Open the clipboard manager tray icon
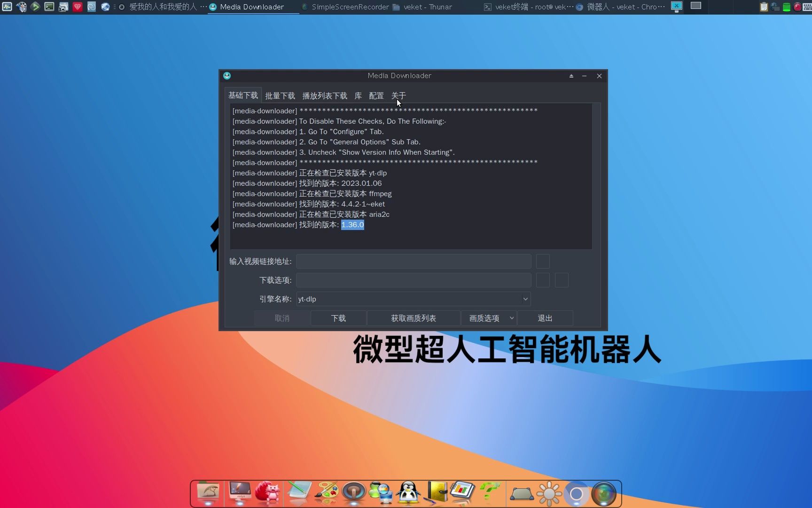Screen dimensions: 812x508 [x=764, y=7]
